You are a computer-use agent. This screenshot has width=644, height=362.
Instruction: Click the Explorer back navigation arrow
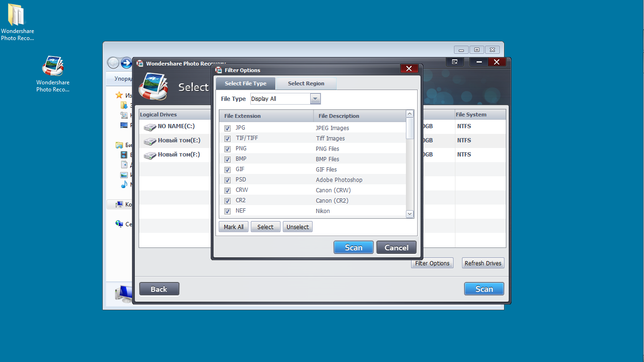(113, 63)
